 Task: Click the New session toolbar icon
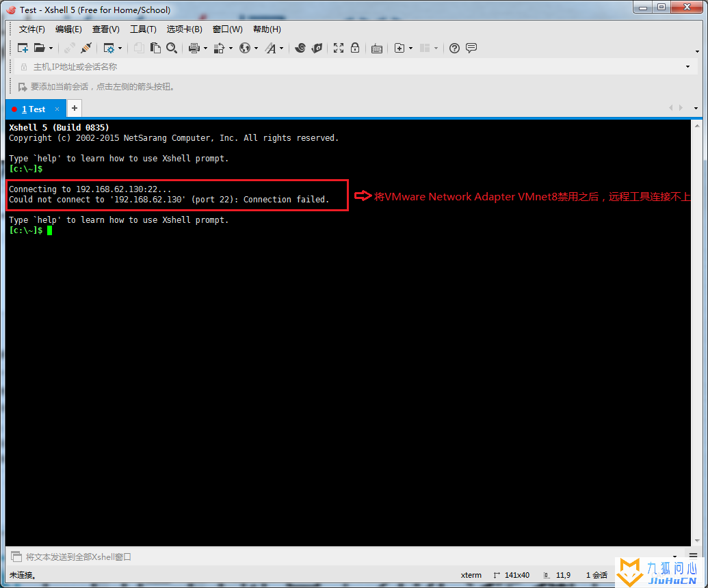coord(23,48)
